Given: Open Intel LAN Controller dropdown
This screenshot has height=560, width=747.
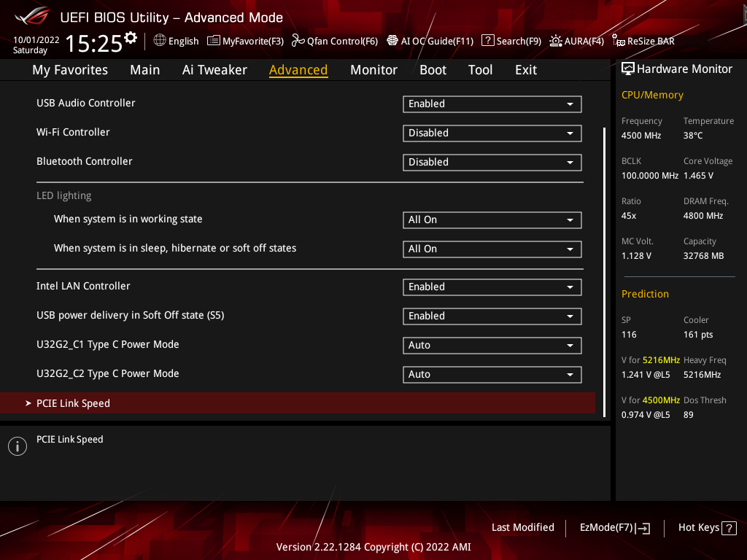Looking at the screenshot, I should click(492, 287).
